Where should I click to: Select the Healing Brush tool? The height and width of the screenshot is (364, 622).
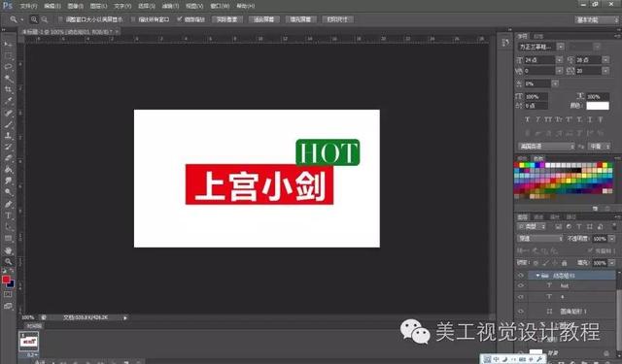click(x=8, y=113)
